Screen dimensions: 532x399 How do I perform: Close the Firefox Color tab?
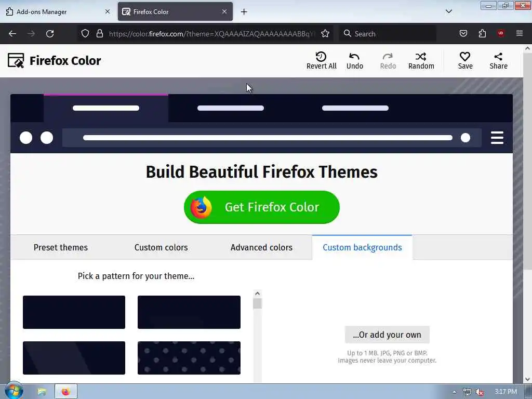(224, 11)
